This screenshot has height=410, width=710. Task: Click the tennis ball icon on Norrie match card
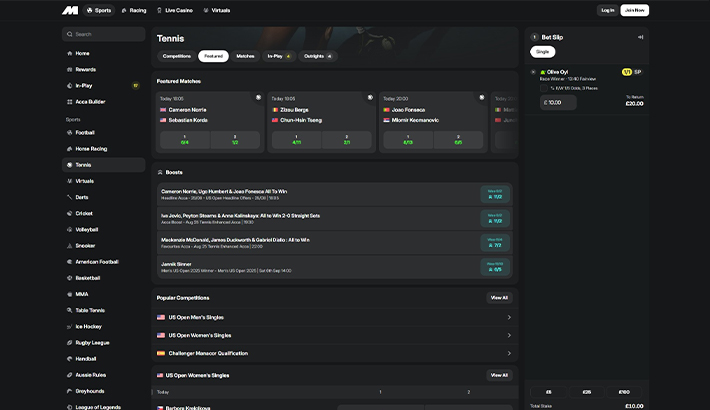point(258,97)
